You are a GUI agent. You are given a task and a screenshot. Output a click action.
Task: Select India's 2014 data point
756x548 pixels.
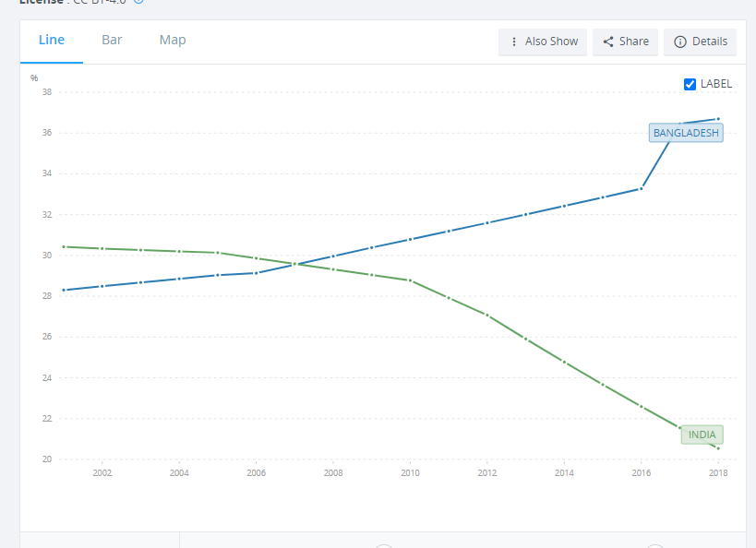[564, 362]
